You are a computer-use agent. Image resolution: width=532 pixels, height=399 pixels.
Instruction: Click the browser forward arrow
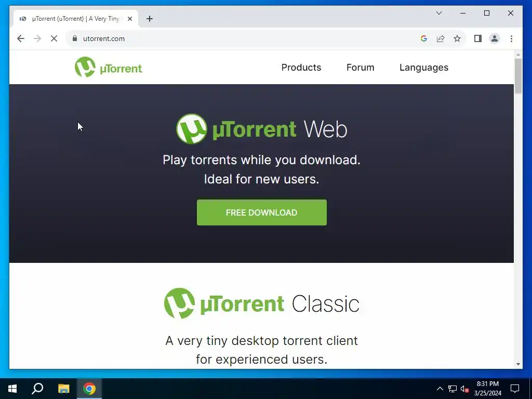tap(37, 38)
